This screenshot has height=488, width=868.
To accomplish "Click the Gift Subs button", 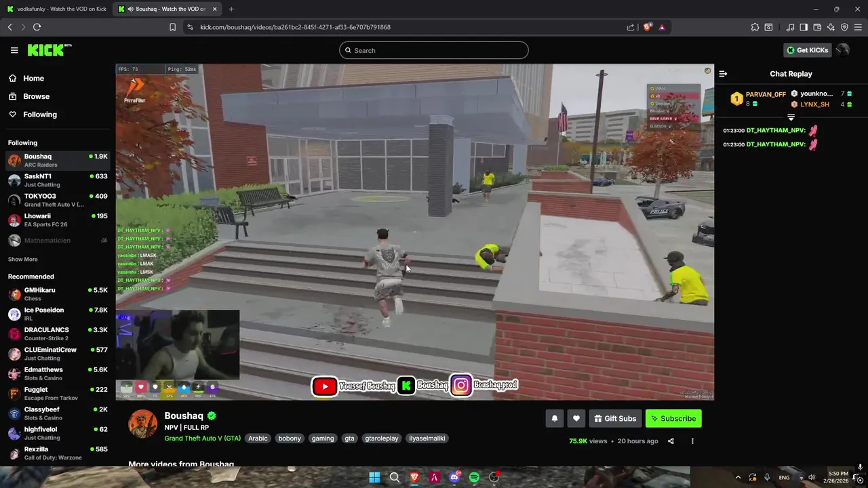I will 615,418.
